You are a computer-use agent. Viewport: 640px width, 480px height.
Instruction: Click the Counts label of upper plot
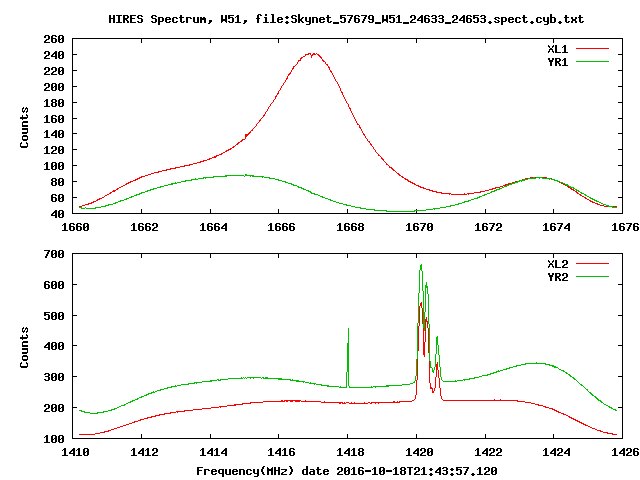[24, 127]
